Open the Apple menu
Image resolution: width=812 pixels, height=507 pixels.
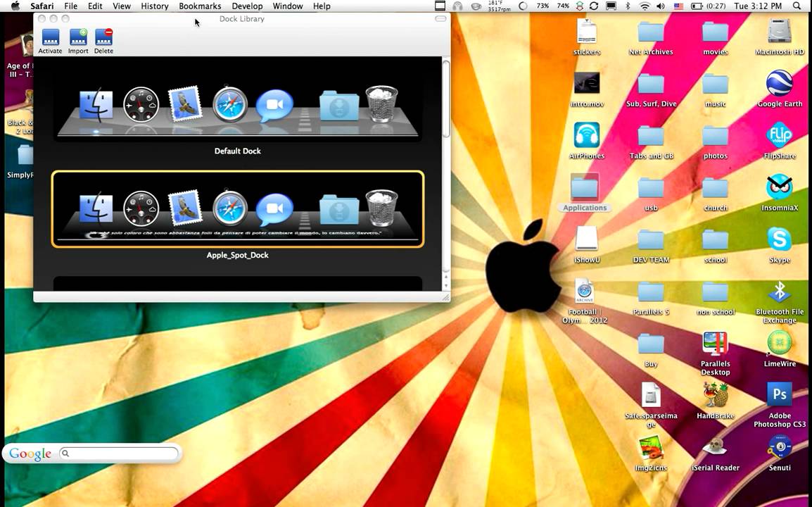click(15, 6)
